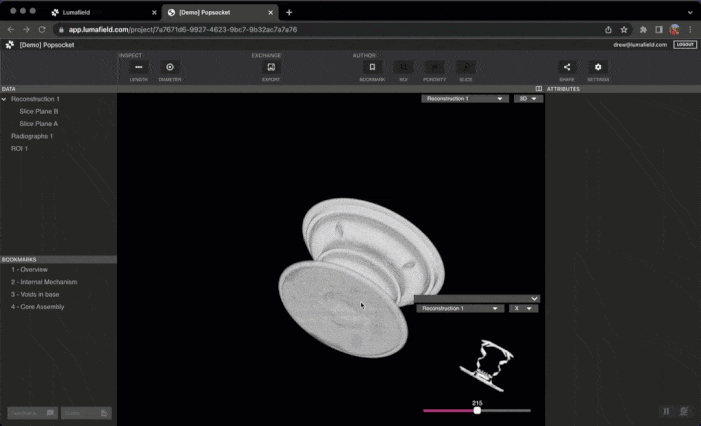701x426 pixels.
Task: Open bookmark 3 - Voids in base
Action: pos(35,295)
